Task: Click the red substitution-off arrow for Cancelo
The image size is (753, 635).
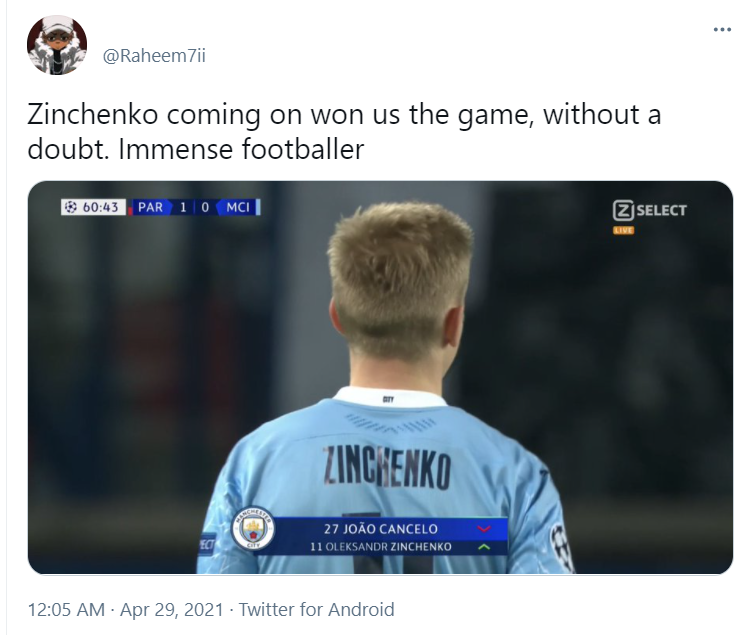Action: point(484,529)
